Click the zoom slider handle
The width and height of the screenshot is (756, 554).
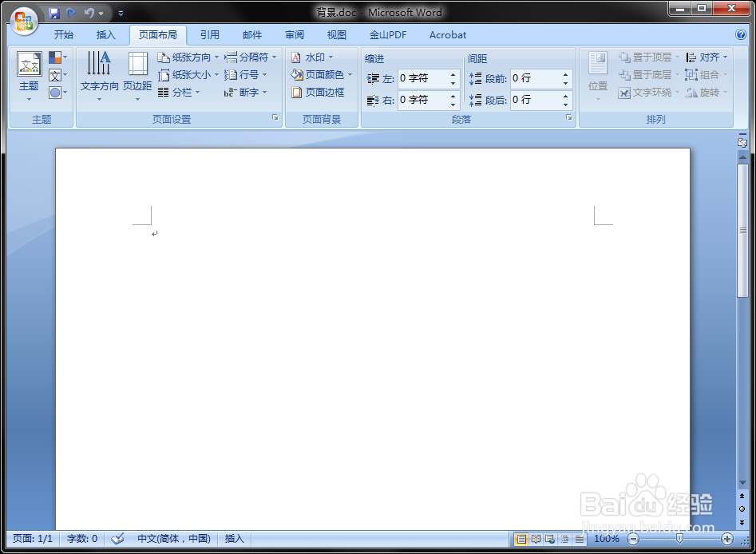(679, 539)
